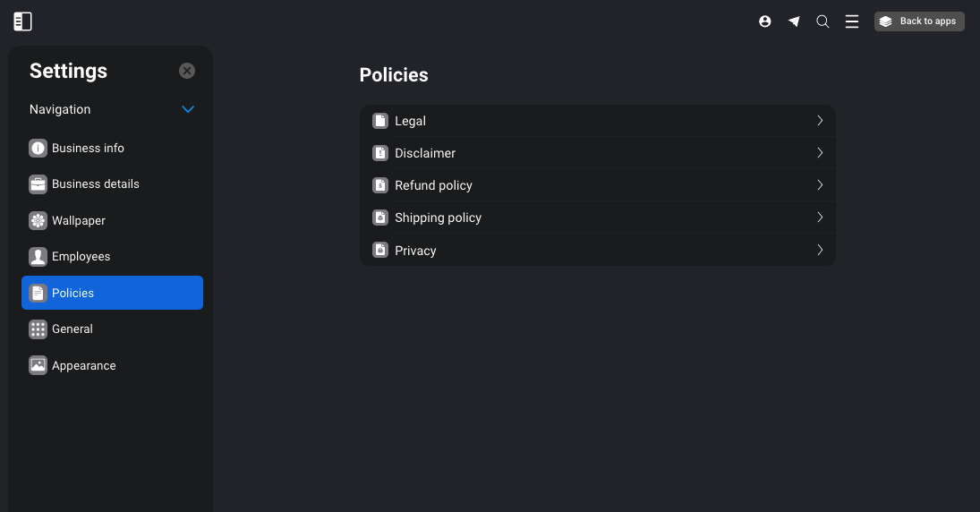980x512 pixels.
Task: Select the Policies navigation item
Action: [x=113, y=293]
